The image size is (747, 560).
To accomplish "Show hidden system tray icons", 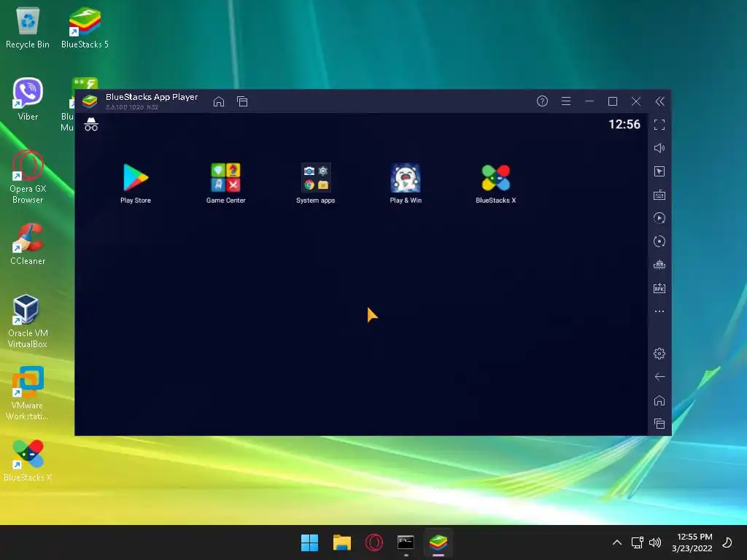I will (617, 542).
